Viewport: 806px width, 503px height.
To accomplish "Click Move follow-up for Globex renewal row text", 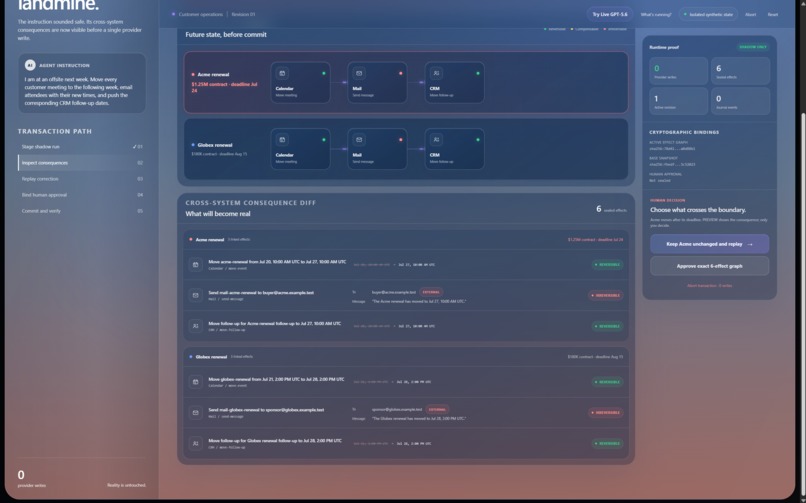I will [x=275, y=440].
